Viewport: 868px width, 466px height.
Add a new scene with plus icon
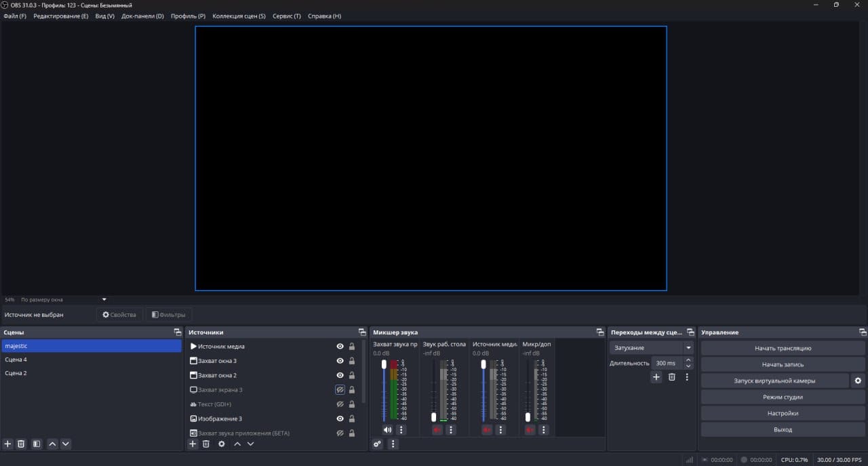(8, 444)
